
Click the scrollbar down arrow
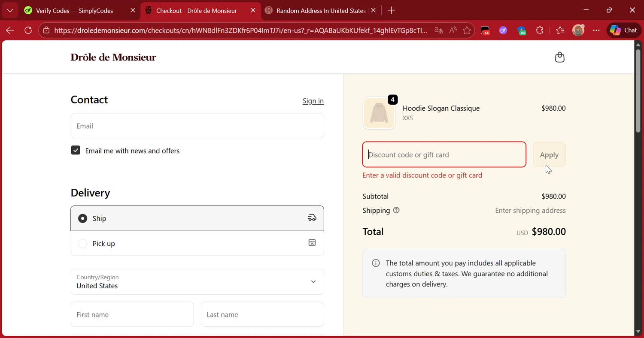point(638,332)
